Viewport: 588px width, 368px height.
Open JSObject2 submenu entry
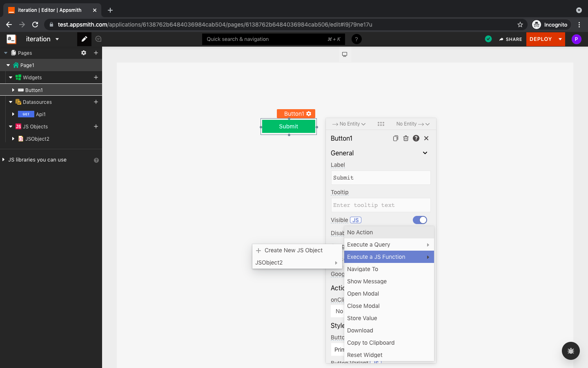point(297,263)
